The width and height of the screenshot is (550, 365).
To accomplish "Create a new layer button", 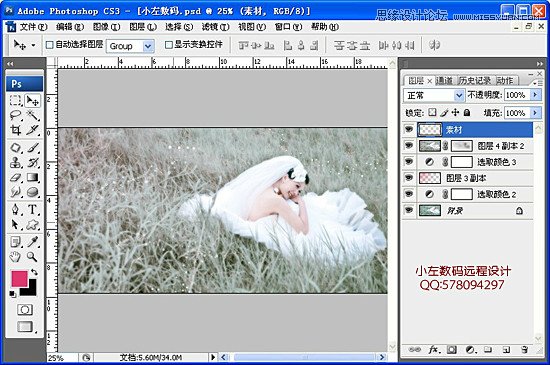I will (x=506, y=350).
